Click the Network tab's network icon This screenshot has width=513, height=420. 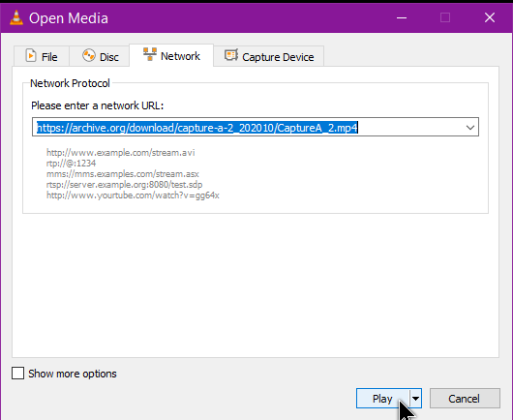[x=150, y=54]
